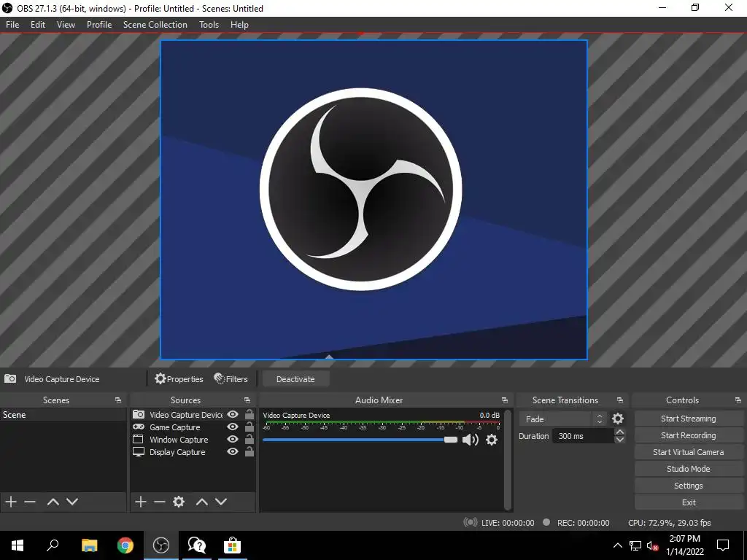Open the Tools menu

point(209,25)
